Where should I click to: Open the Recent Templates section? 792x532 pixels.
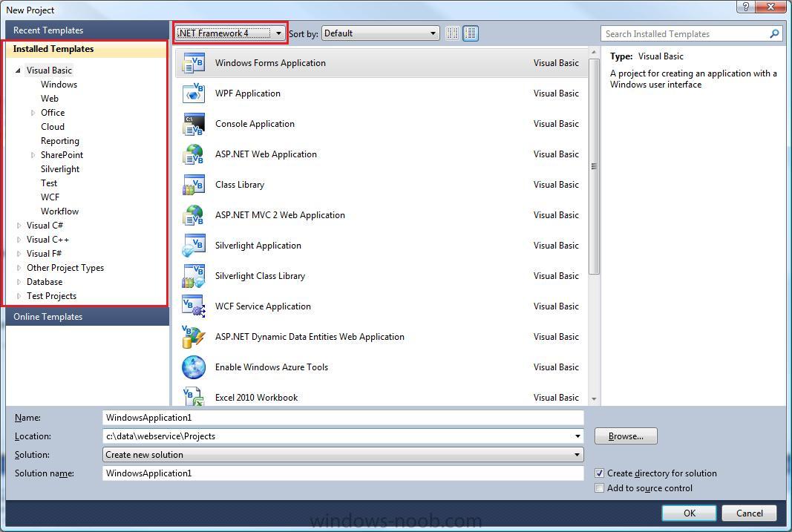pyautogui.click(x=88, y=30)
